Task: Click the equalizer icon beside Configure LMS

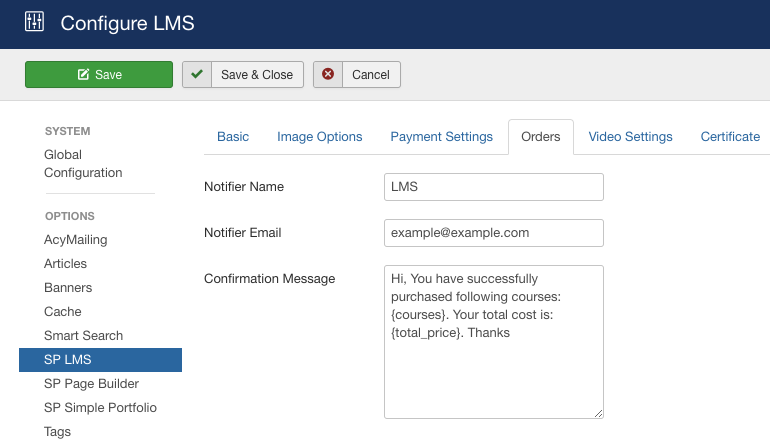Action: pos(34,22)
